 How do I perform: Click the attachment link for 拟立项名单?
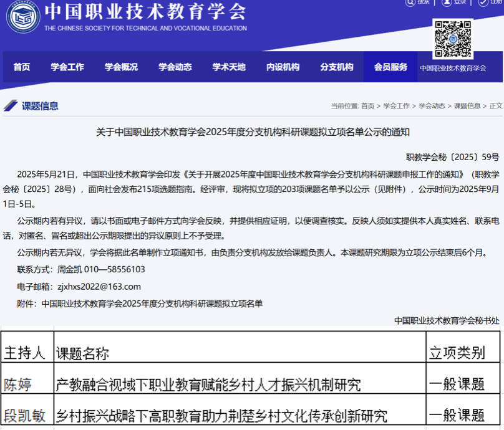click(x=152, y=303)
